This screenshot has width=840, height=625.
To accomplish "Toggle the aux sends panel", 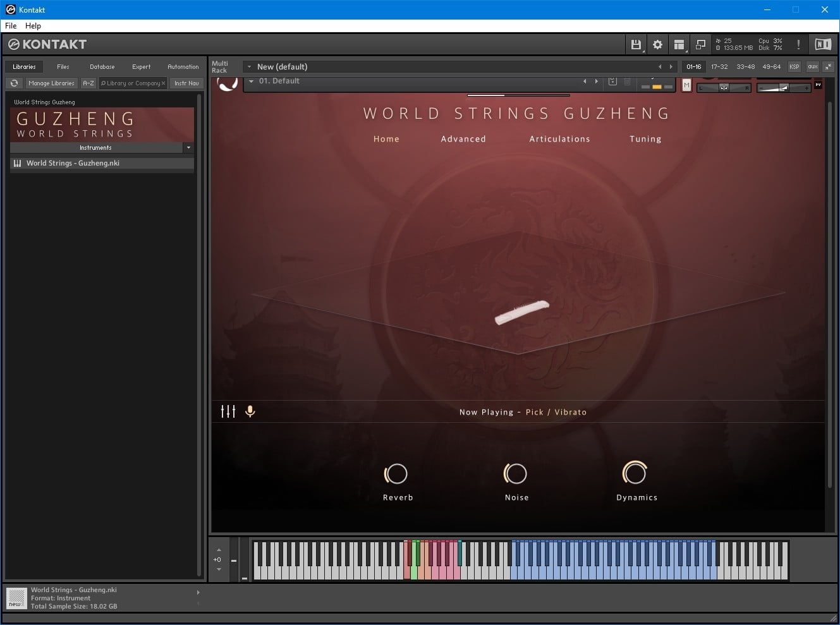I will [x=813, y=66].
